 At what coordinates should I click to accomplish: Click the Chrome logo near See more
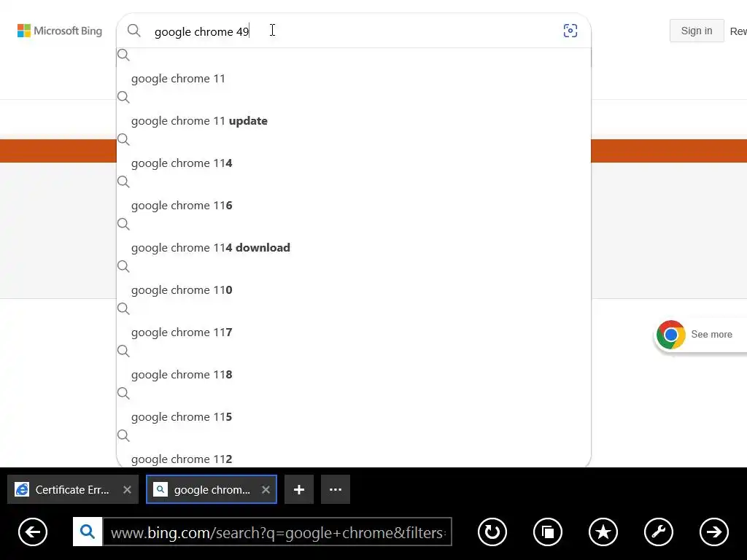click(x=671, y=335)
